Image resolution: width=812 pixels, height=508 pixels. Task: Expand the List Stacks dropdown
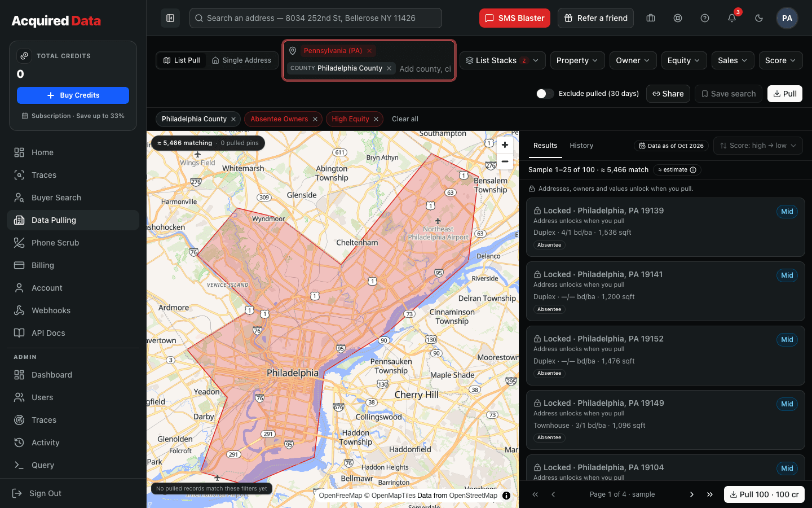502,60
